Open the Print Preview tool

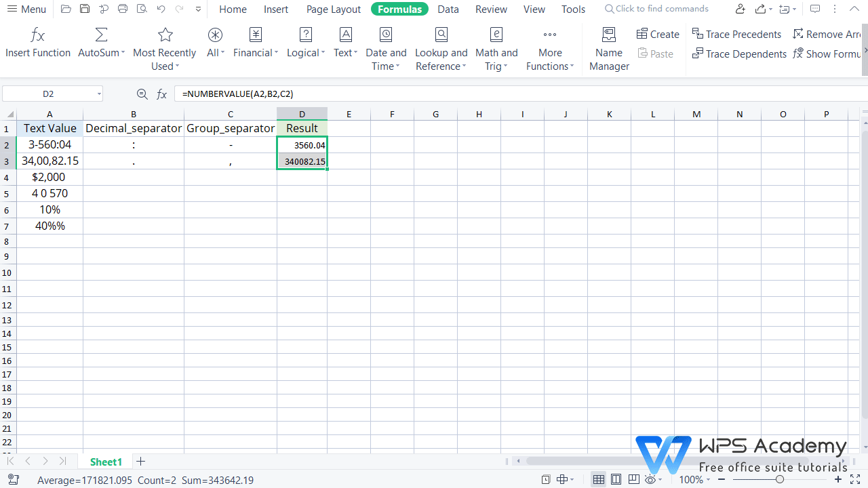tap(142, 9)
